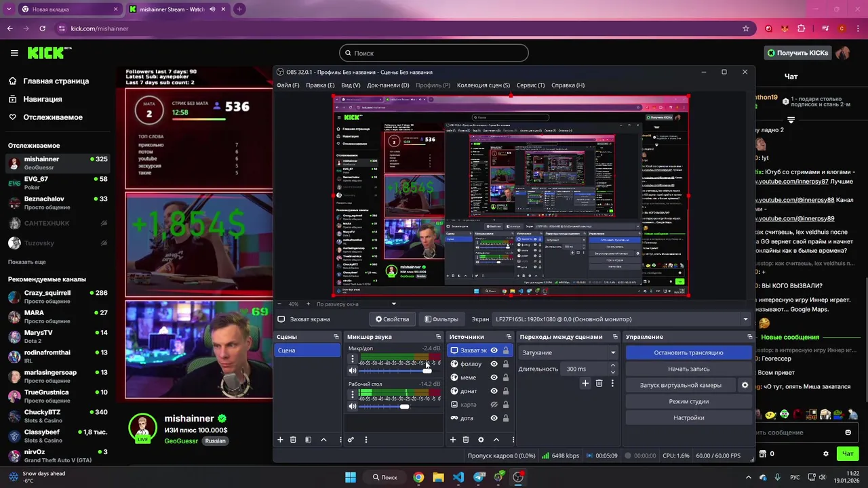Open emoji picker in Kick chat

point(848,432)
